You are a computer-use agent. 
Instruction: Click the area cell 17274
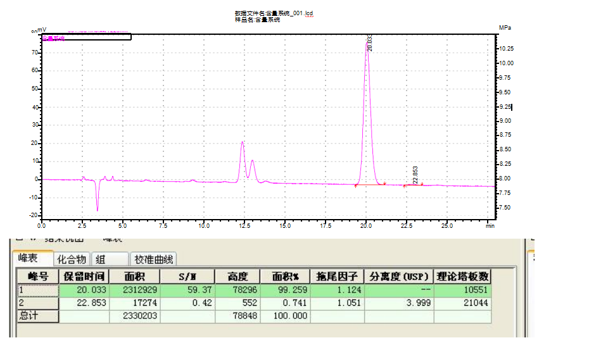click(x=134, y=303)
